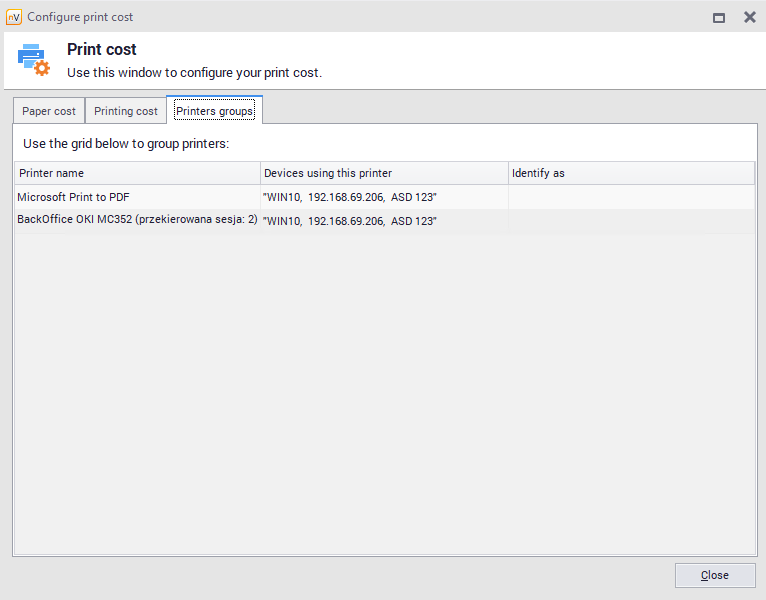Click devices cell for BackOffice OKI MC352
Image resolution: width=766 pixels, height=600 pixels.
coord(384,221)
